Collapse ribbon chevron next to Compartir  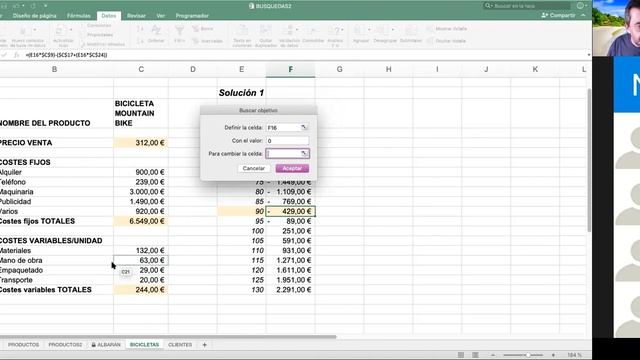pos(583,15)
